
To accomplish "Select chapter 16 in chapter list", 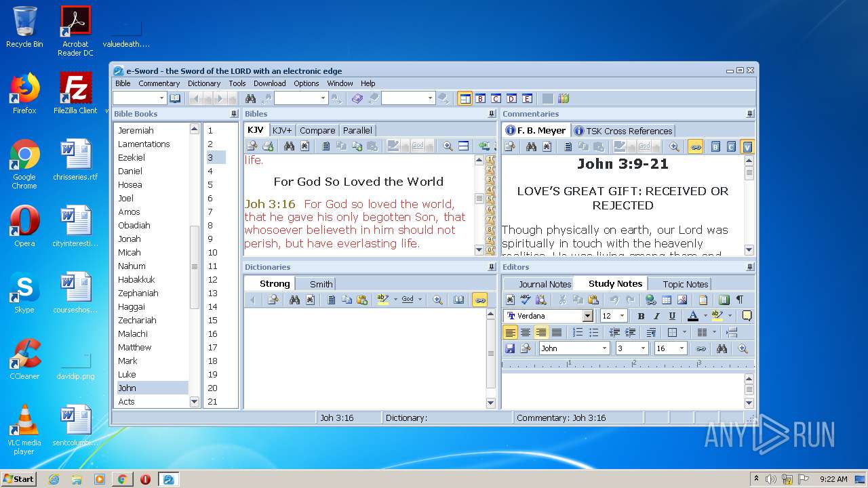I will tap(213, 333).
